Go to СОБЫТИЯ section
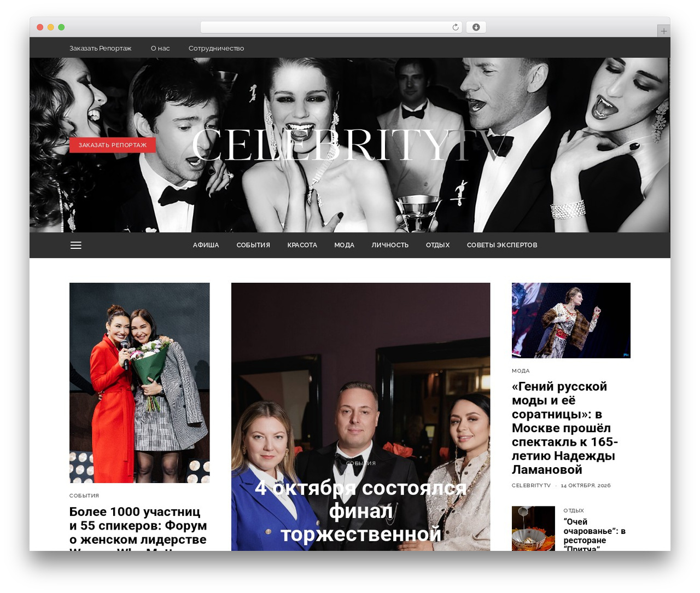The height and width of the screenshot is (593, 700). point(253,245)
